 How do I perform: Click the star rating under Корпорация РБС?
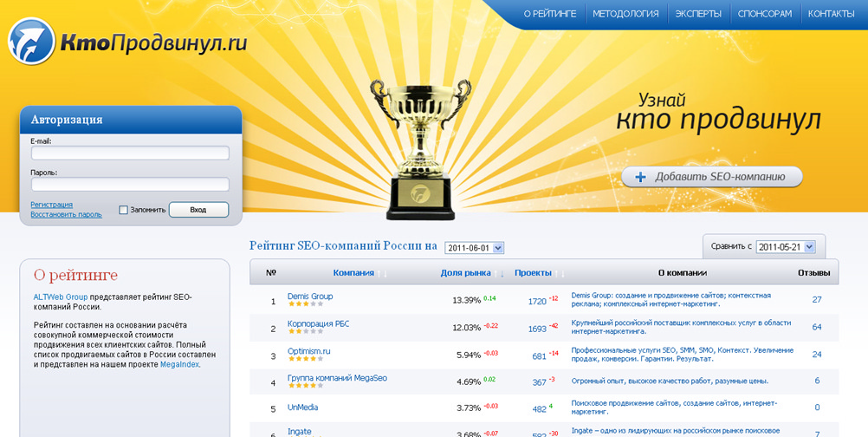click(306, 331)
